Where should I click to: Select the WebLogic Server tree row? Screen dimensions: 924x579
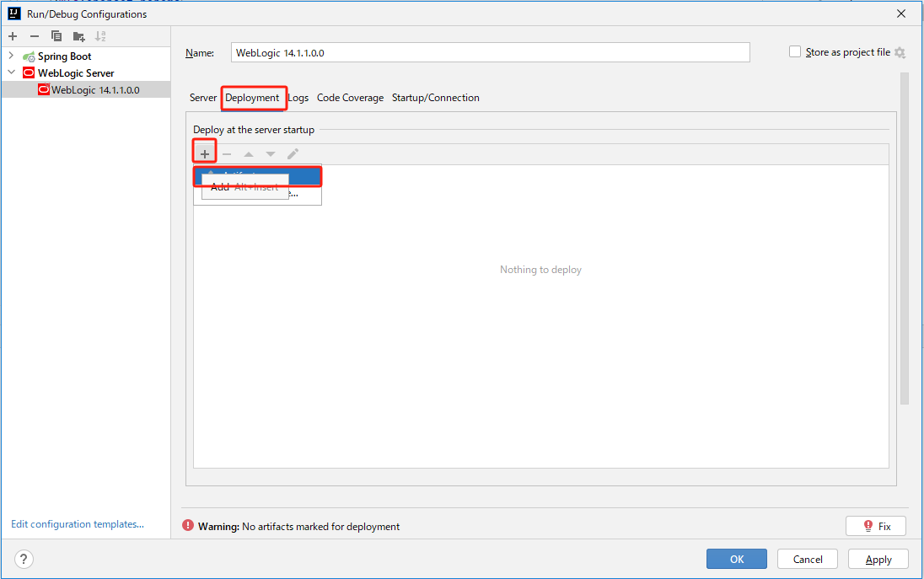(x=86, y=73)
